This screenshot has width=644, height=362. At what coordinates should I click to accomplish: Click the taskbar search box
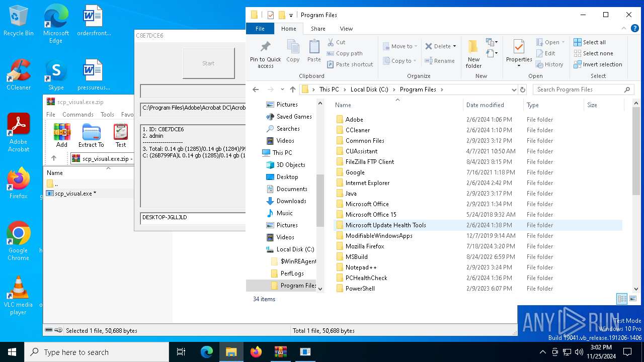pyautogui.click(x=97, y=352)
